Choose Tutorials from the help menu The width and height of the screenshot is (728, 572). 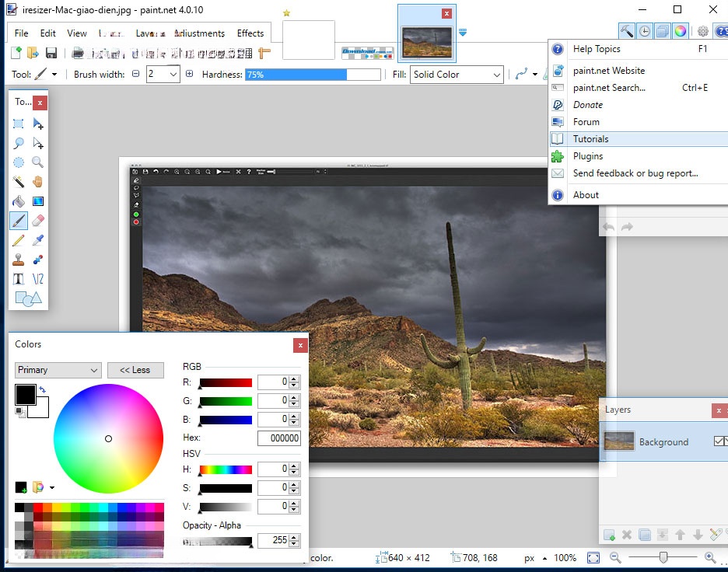point(639,138)
